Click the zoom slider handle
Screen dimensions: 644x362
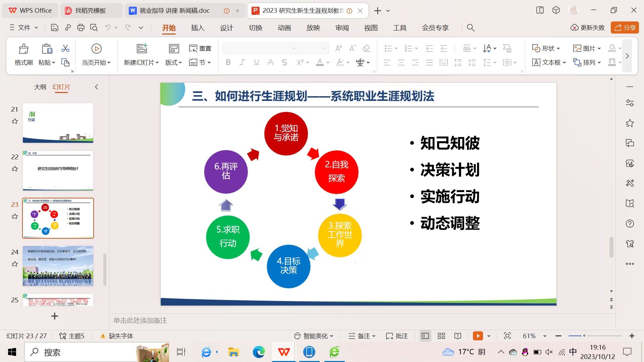(x=584, y=336)
